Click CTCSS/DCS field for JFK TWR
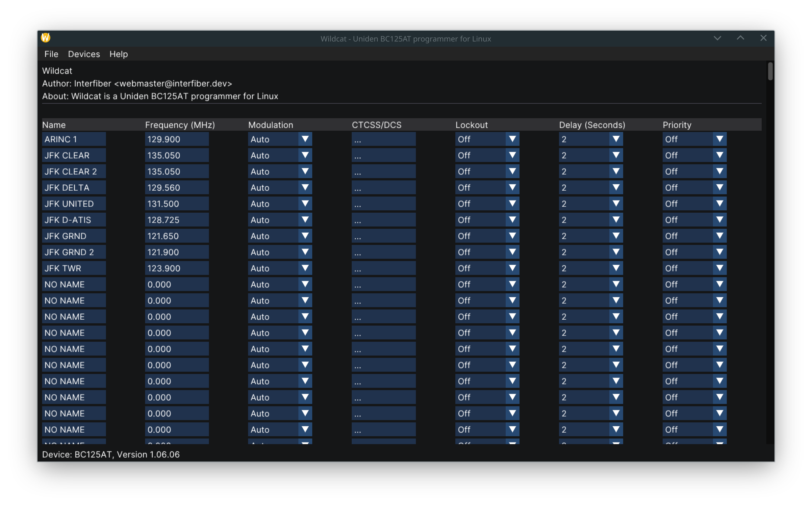This screenshot has height=506, width=812. pyautogui.click(x=384, y=268)
